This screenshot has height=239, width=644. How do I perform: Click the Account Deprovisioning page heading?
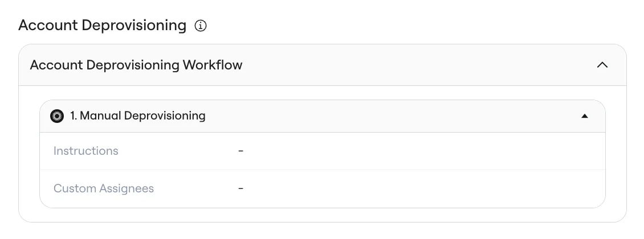point(102,26)
